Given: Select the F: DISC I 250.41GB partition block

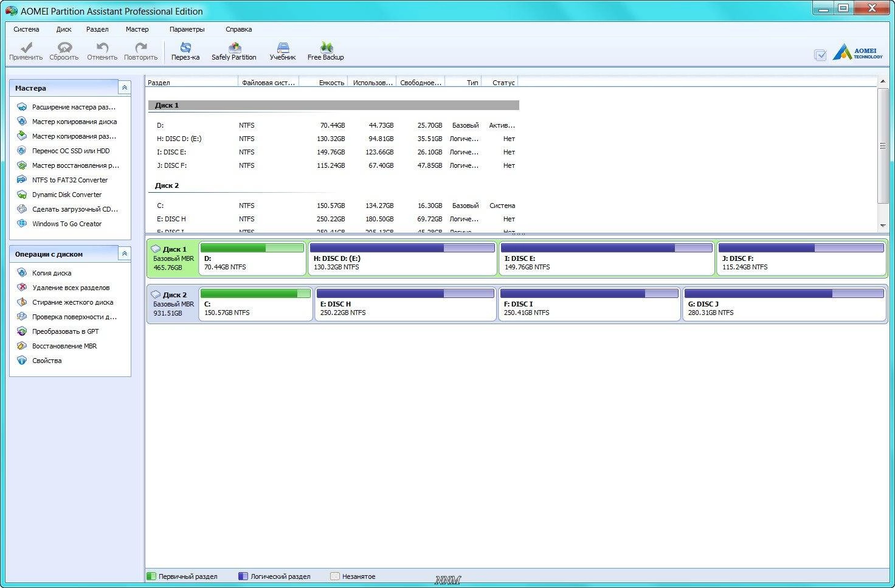Looking at the screenshot, I should [x=589, y=304].
